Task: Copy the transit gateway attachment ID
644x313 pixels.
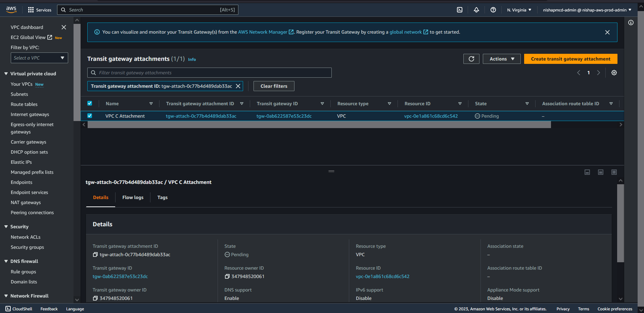Action: pos(95,255)
